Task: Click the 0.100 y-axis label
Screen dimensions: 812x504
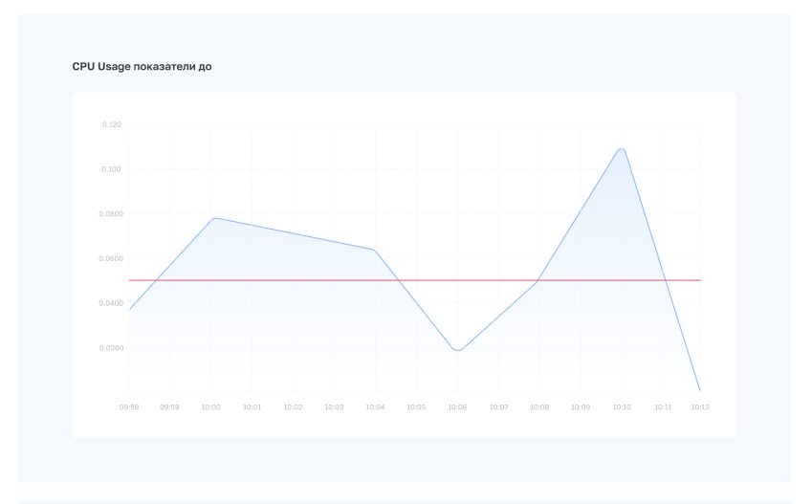Action: 111,169
